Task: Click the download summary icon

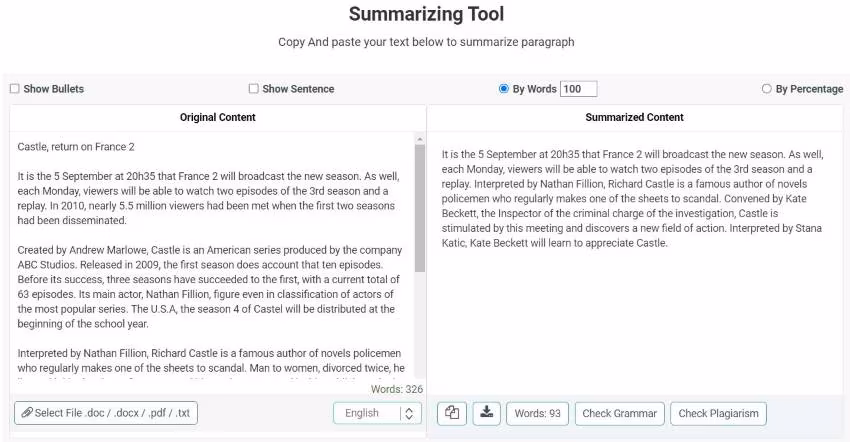Action: tap(486, 413)
